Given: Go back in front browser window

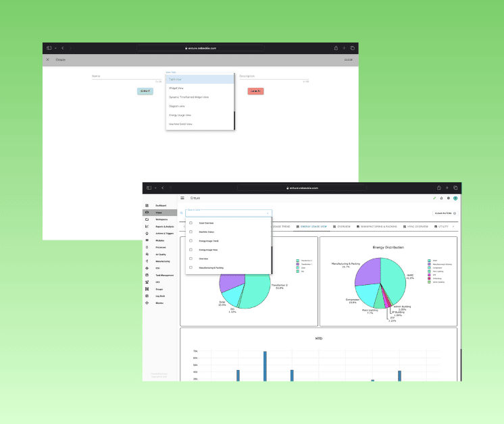Looking at the screenshot, I should coord(163,188).
